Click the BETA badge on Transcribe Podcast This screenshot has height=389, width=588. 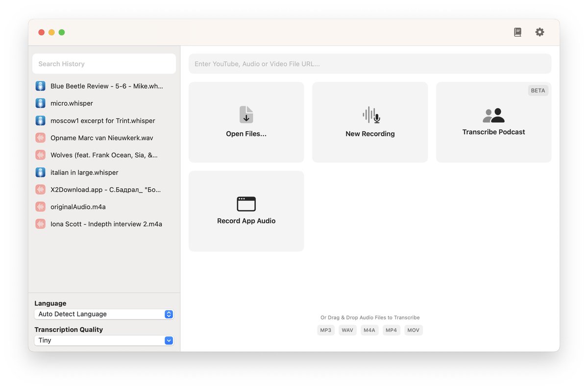[538, 91]
